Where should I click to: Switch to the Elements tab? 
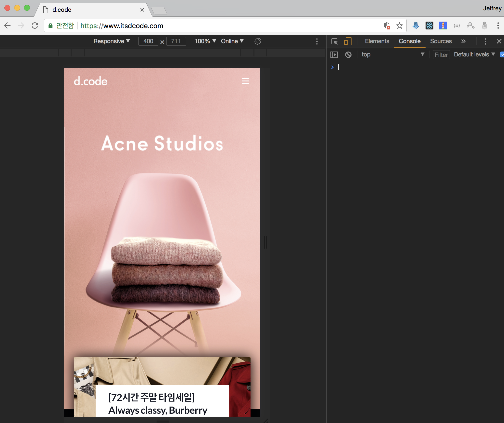(377, 41)
